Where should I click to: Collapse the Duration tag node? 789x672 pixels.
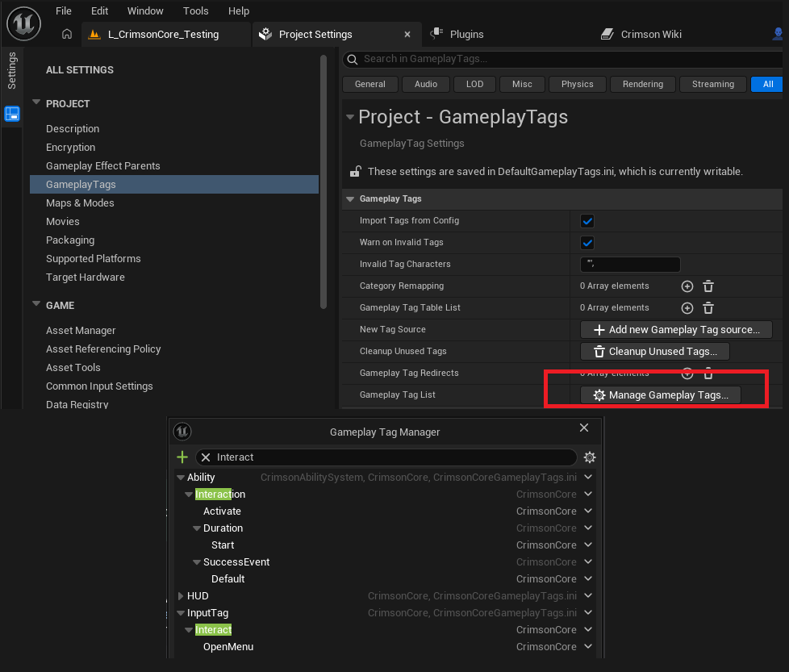(x=197, y=528)
